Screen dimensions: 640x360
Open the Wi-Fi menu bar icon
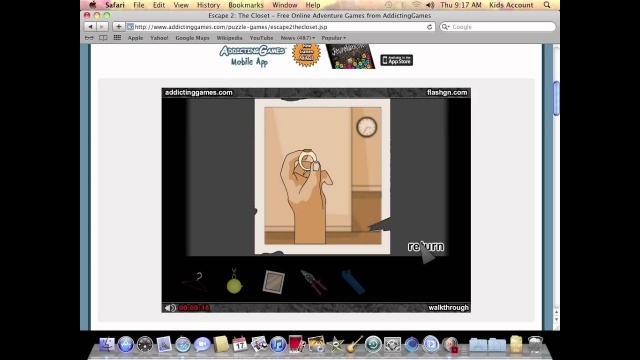pyautogui.click(x=416, y=5)
